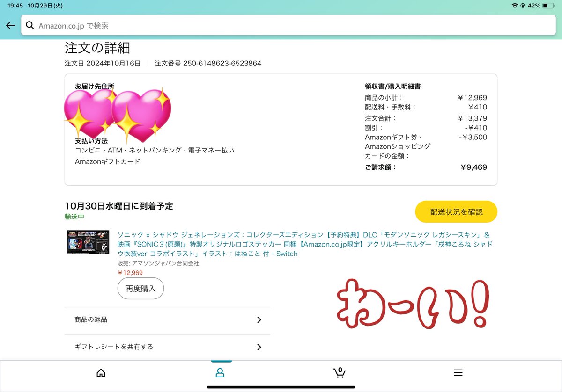Open the hamburger menu icon
Viewport: 562px width, 392px height.
pos(458,373)
